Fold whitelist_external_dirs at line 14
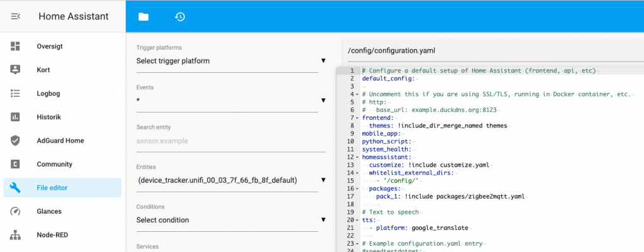 pos(357,173)
